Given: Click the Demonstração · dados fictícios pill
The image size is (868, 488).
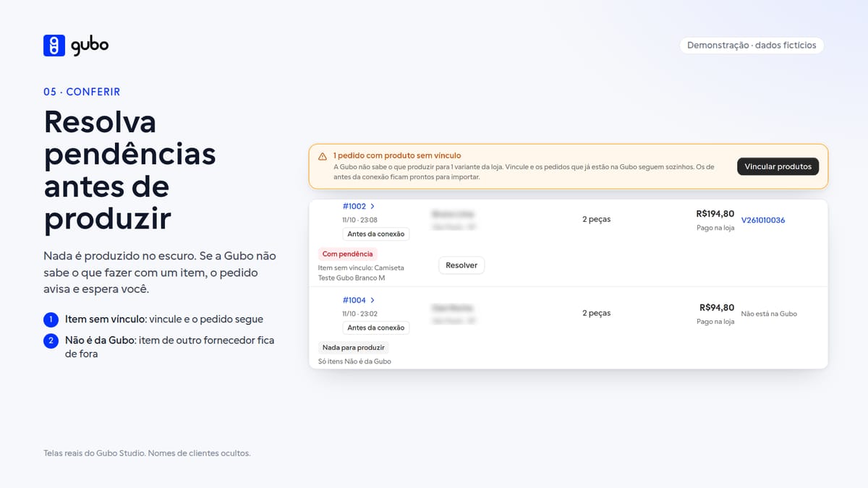Looking at the screenshot, I should coord(752,45).
